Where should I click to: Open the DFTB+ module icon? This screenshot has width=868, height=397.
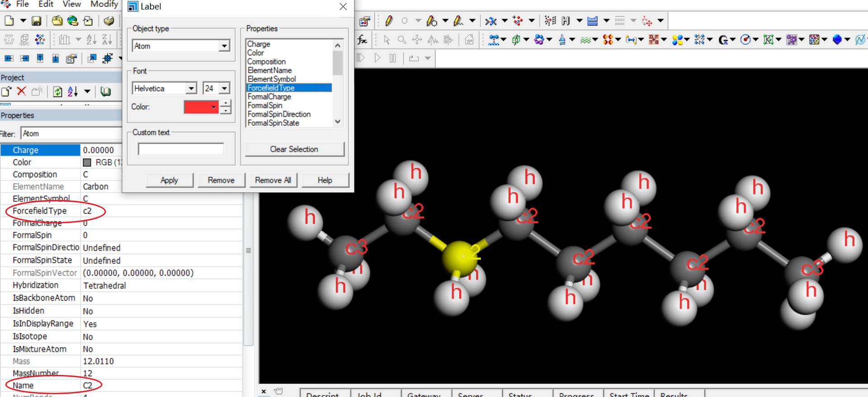coord(653,40)
